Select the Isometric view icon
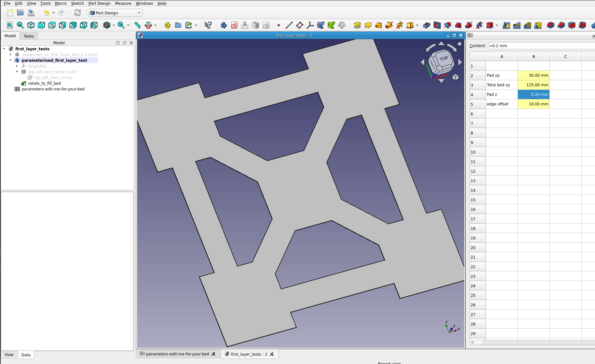 pyautogui.click(x=31, y=25)
